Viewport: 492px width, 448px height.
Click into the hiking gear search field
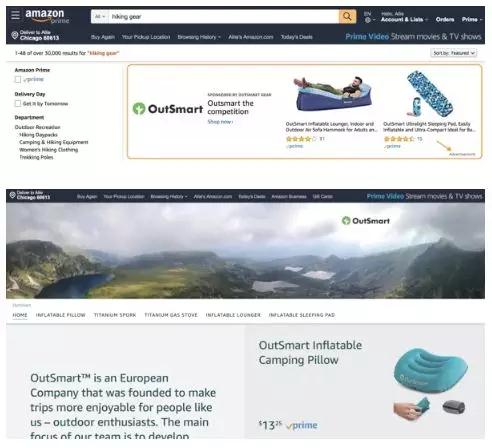[224, 16]
